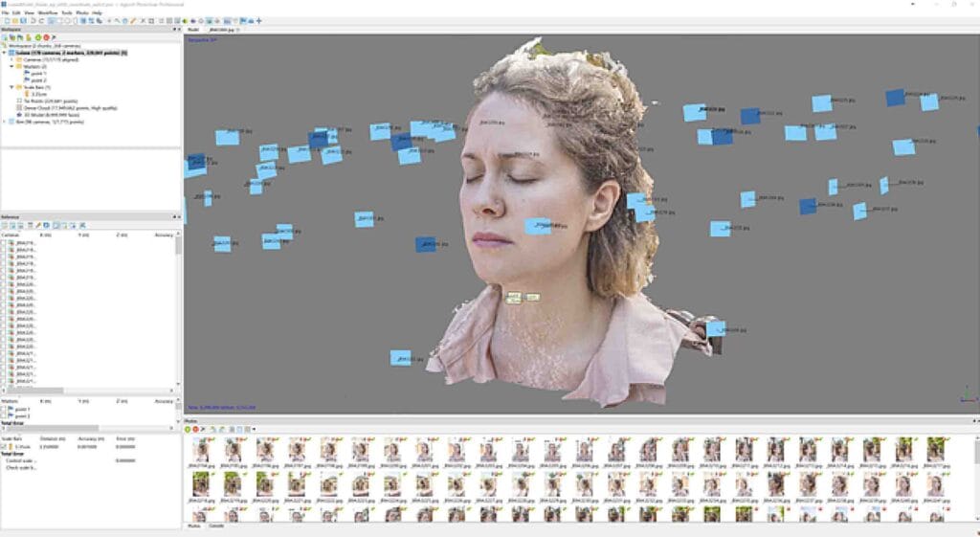Open the File menu
Viewport: 980px width, 537px height.
5,12
